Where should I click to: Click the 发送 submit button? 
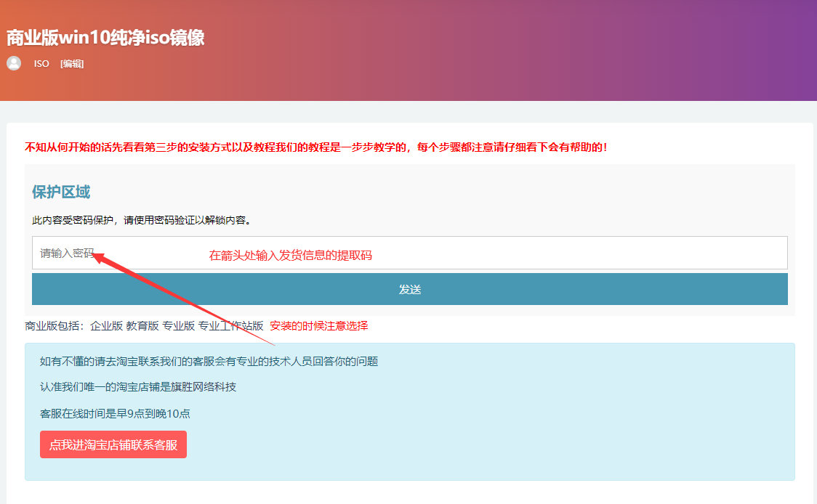pos(409,289)
